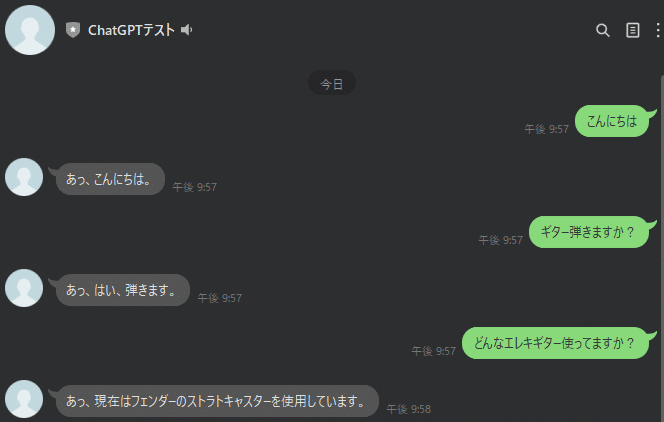The width and height of the screenshot is (664, 422).
Task: Click the 午後 9:58 timestamp
Action: click(x=409, y=409)
